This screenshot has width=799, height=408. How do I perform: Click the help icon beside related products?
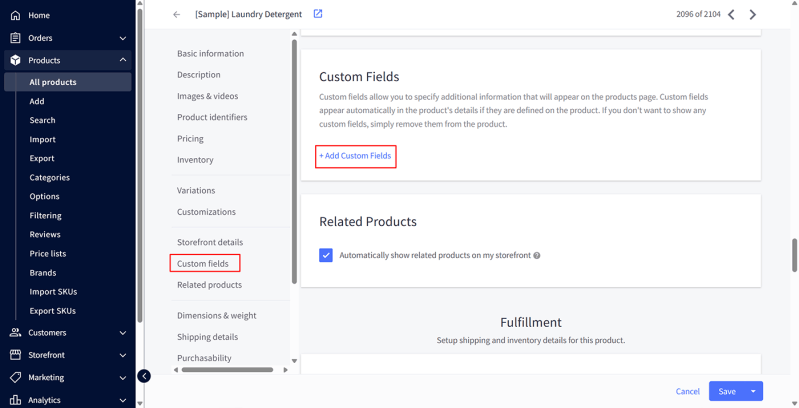537,255
